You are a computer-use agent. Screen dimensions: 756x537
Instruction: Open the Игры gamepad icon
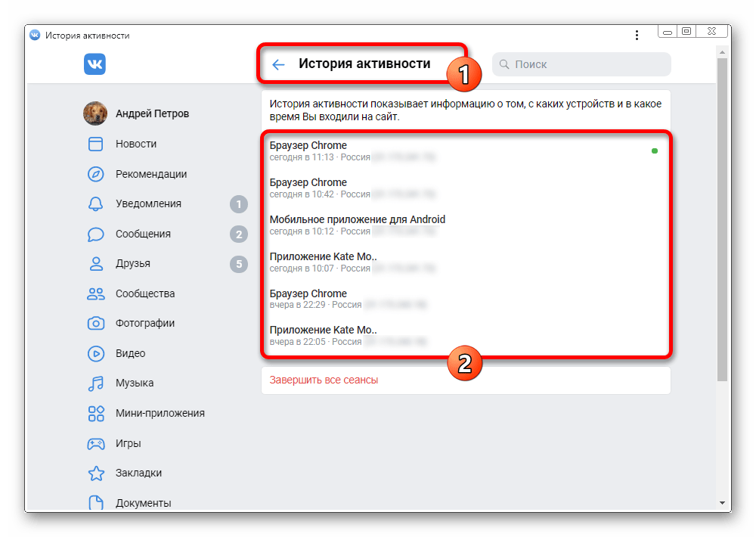pos(95,443)
